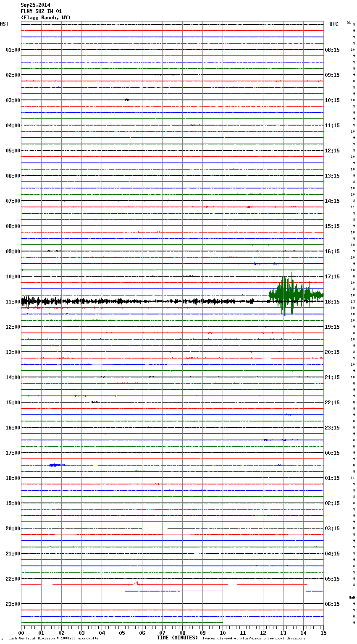Select the 03:00 MST time label
Image resolution: width=357 pixels, height=644 pixels.
[13, 100]
